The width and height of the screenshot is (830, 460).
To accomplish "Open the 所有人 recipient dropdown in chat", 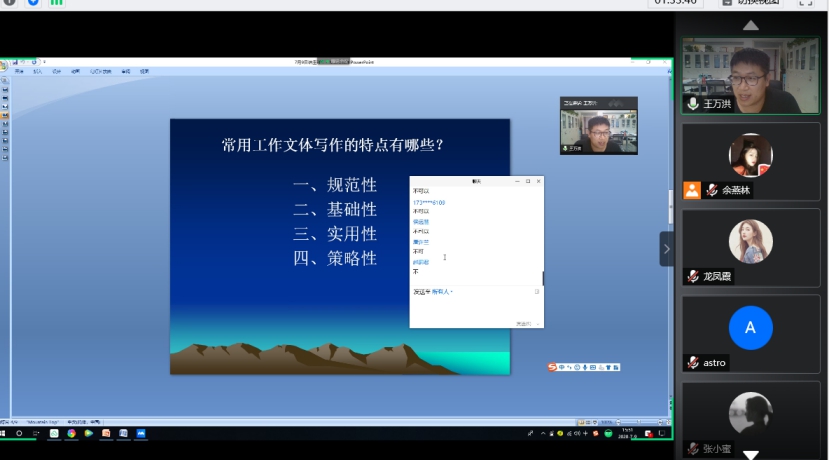I will 441,292.
